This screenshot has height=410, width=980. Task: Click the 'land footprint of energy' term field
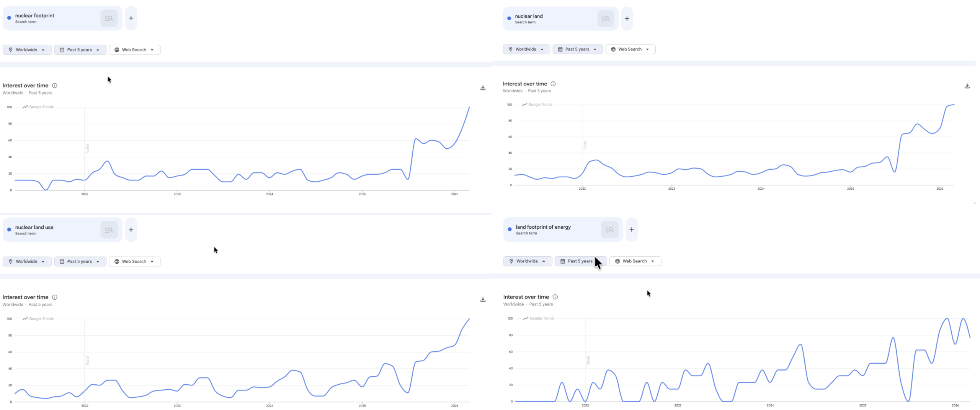pyautogui.click(x=551, y=230)
